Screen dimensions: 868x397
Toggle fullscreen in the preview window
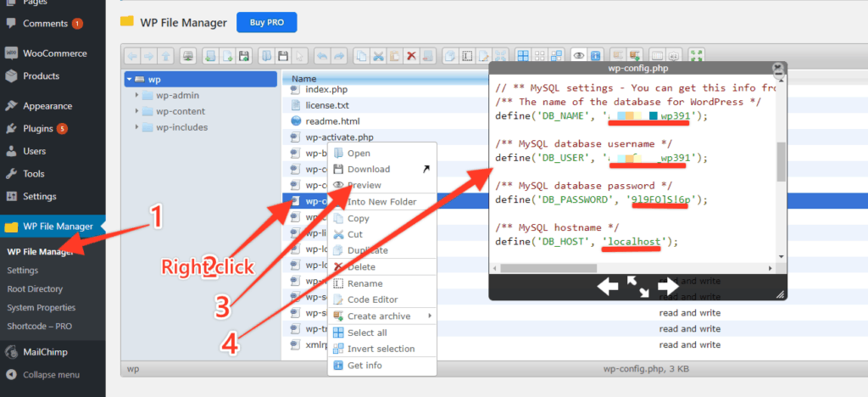(x=637, y=287)
